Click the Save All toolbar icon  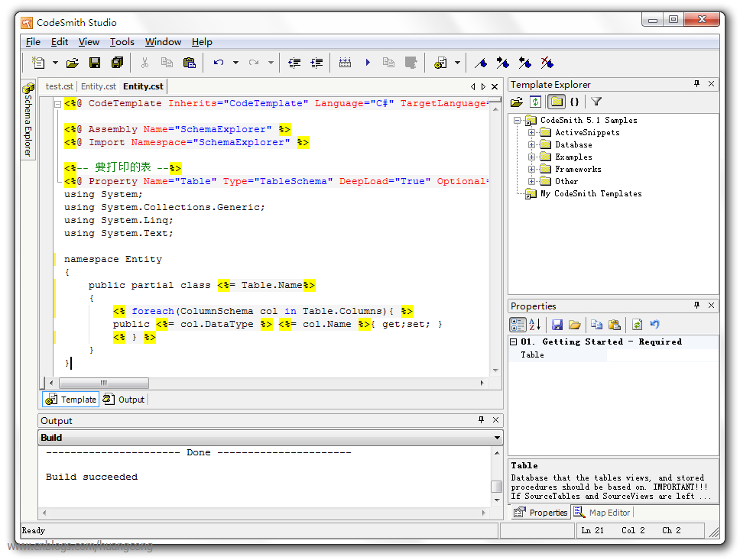[x=117, y=63]
